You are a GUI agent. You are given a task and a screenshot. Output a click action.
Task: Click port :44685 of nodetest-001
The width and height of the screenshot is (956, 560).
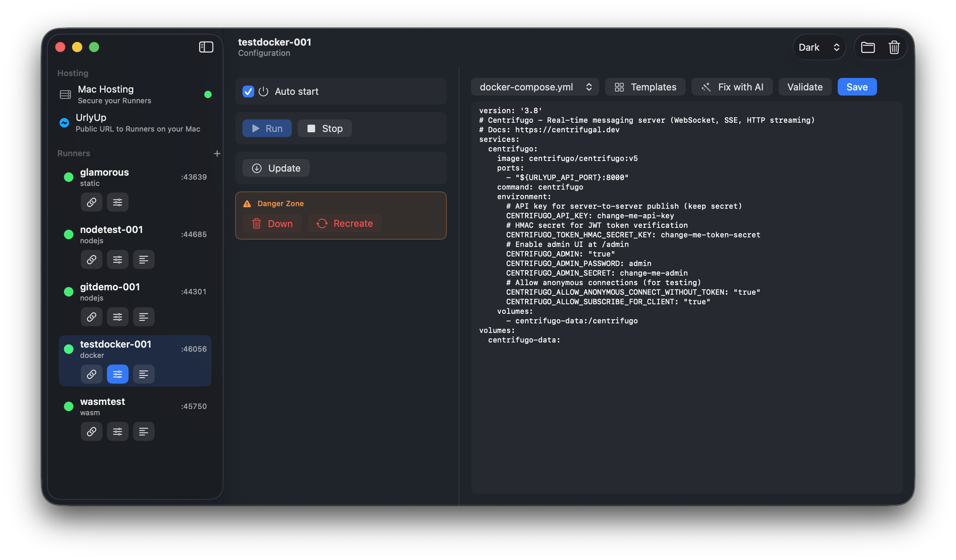[x=194, y=234]
